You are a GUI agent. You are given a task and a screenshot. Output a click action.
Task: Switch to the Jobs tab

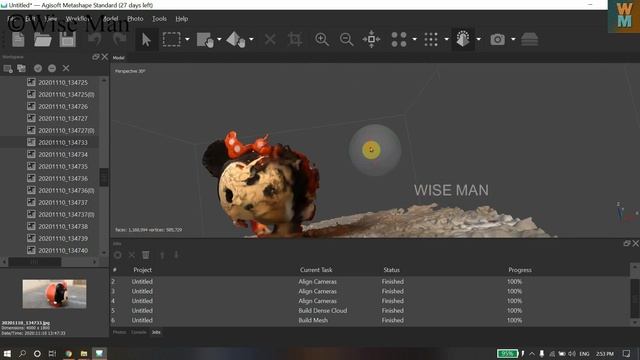[156, 332]
